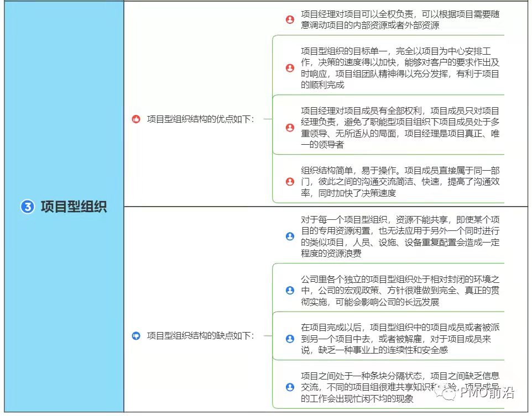Select text 对于每一个项目型组织，资源不能共享
Image resolution: width=532 pixels, height=416 pixels.
(374, 220)
